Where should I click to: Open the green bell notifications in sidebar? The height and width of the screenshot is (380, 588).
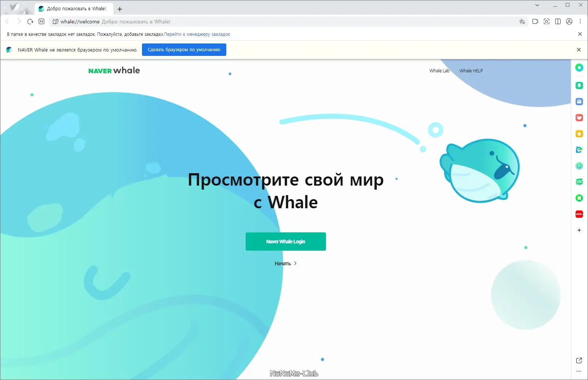click(579, 85)
